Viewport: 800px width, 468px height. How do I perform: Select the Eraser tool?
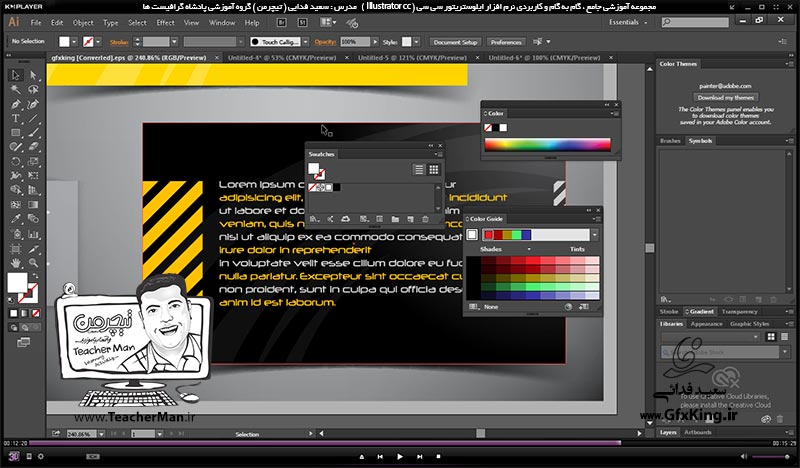(x=33, y=147)
